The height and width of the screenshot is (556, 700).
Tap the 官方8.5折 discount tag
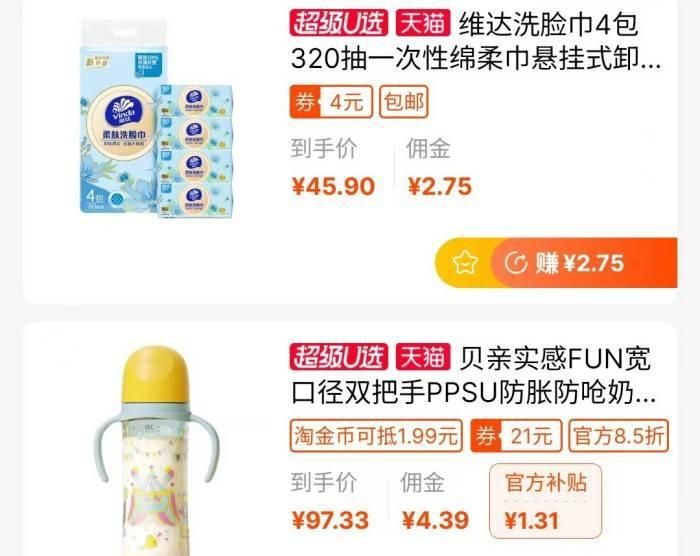click(619, 435)
